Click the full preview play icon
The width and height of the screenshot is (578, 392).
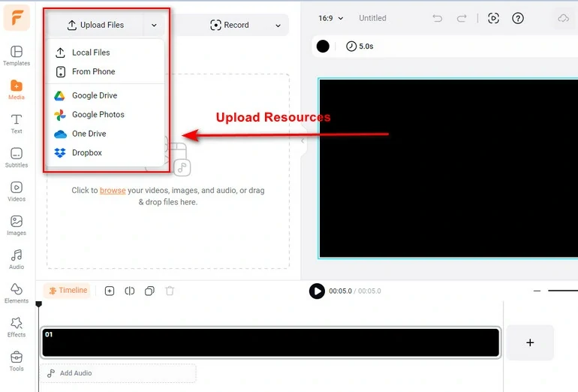point(493,18)
